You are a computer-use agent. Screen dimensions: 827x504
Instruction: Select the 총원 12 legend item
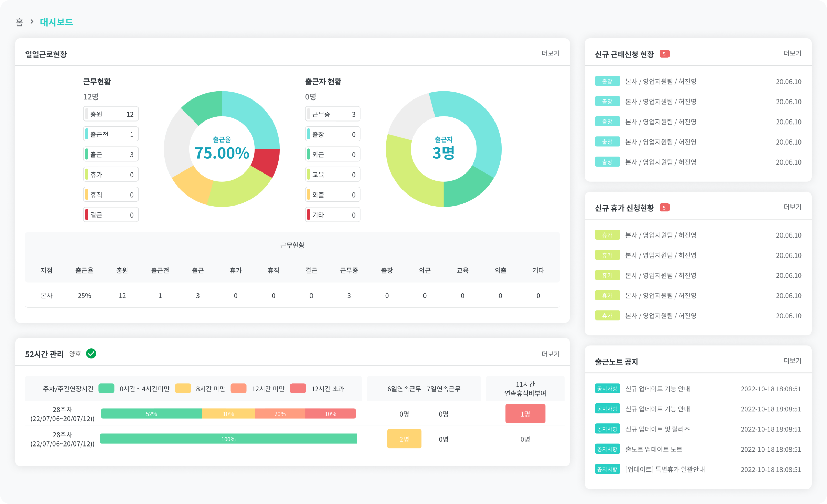[x=111, y=114]
